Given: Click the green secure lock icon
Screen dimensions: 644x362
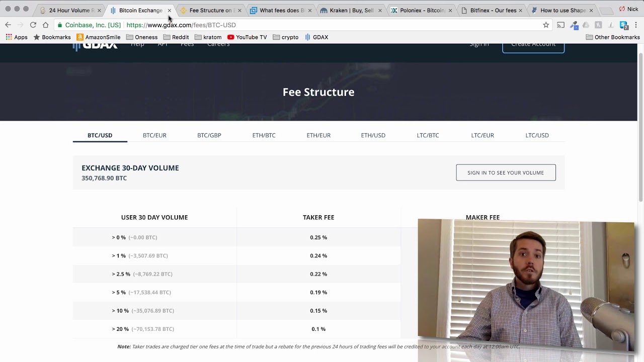Looking at the screenshot, I should 60,25.
